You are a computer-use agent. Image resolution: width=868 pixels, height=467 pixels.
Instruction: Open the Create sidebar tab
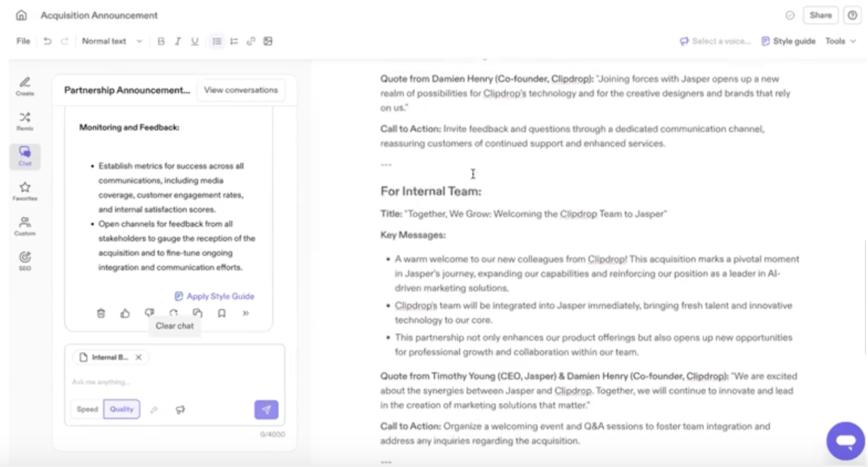pos(25,86)
